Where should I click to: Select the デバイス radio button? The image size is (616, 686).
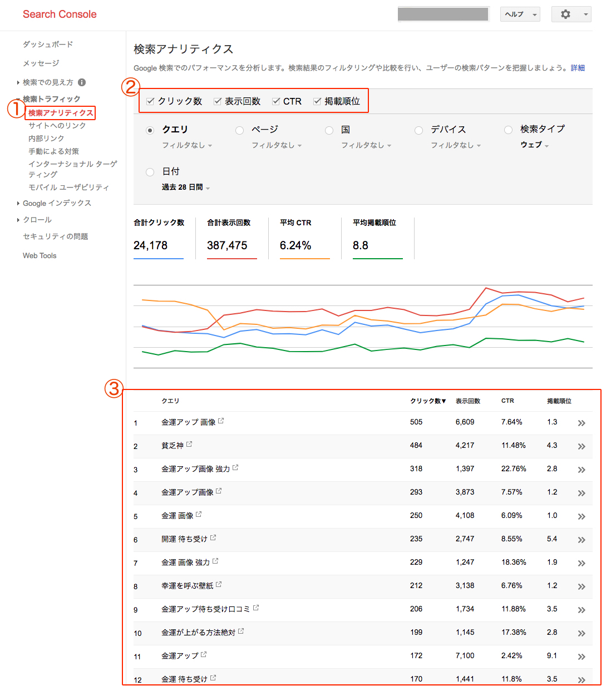418,130
